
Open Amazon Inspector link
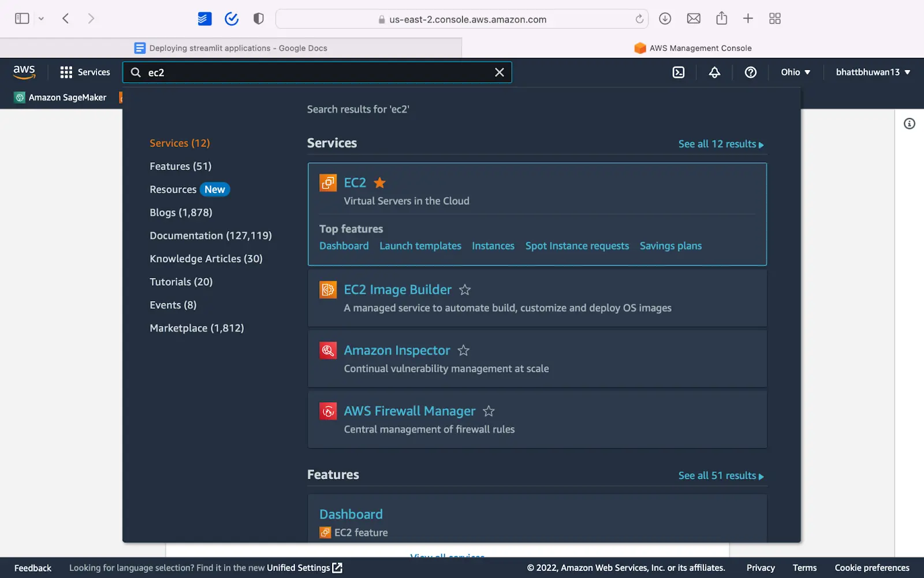click(x=397, y=350)
